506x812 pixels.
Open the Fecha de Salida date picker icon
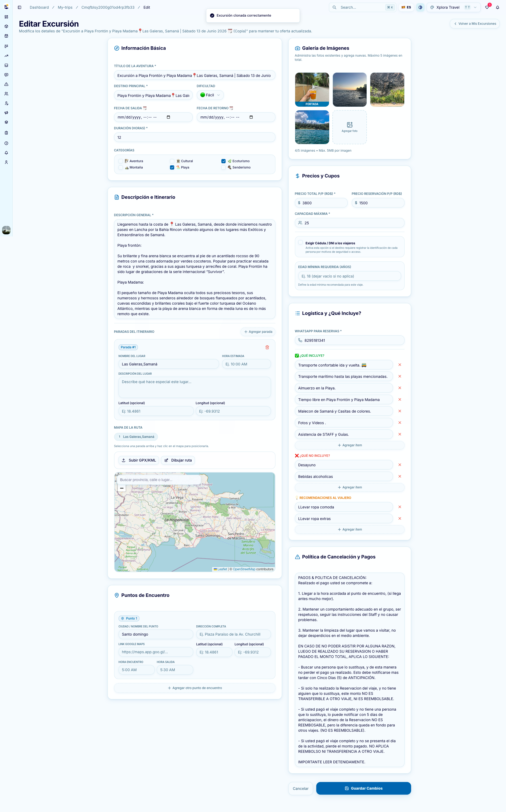pyautogui.click(x=168, y=117)
